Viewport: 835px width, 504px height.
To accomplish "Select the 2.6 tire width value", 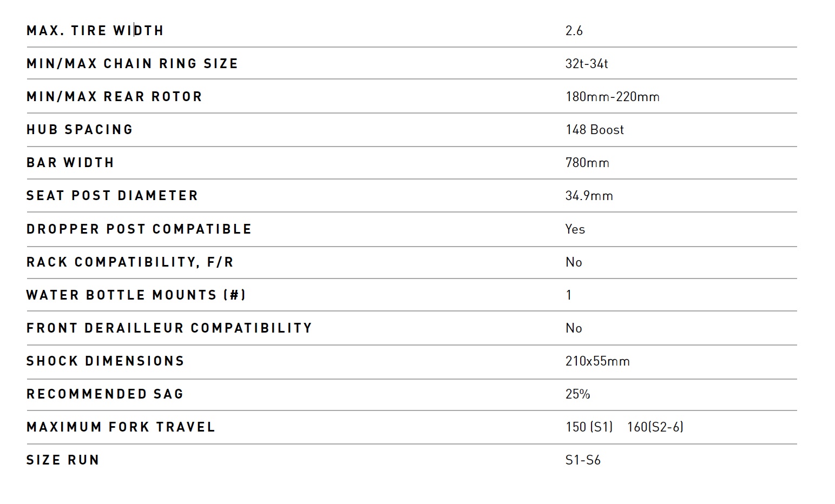I will [x=574, y=31].
